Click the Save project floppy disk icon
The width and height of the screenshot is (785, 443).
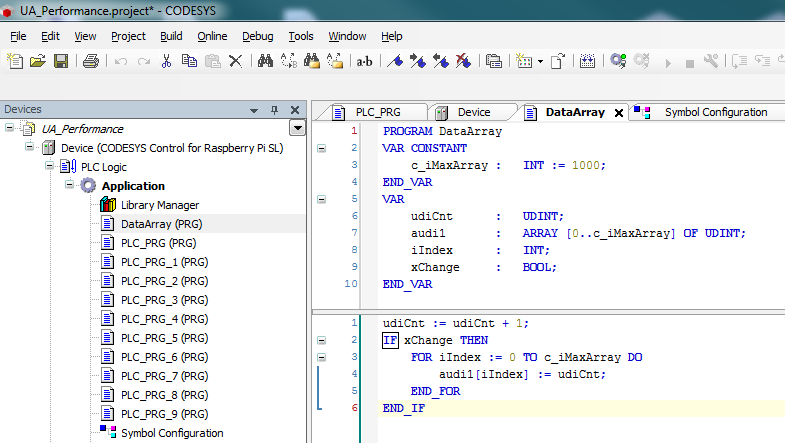tap(61, 61)
